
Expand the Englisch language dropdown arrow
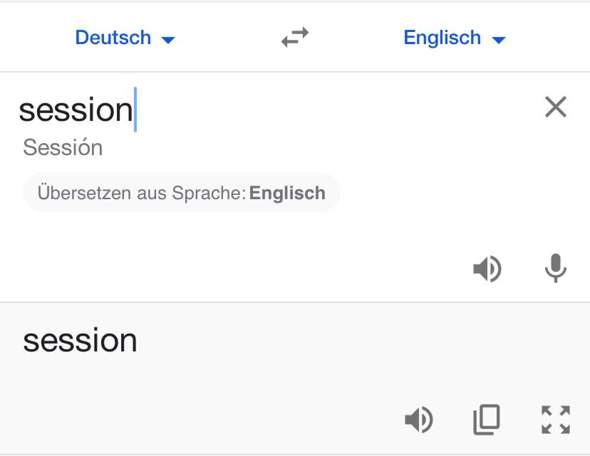(x=499, y=40)
